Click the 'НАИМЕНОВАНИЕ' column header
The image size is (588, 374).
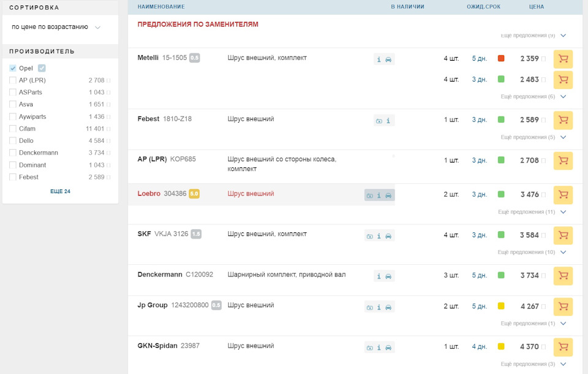click(161, 7)
